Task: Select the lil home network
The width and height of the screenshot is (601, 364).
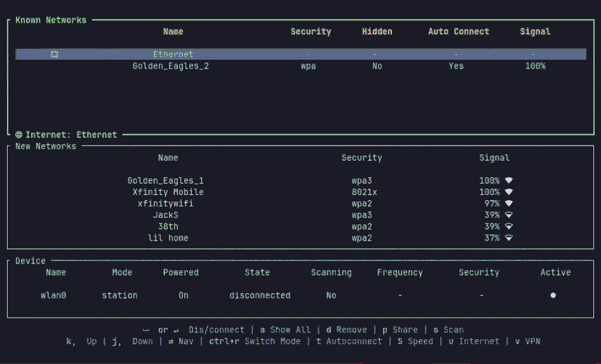Action: coord(168,238)
